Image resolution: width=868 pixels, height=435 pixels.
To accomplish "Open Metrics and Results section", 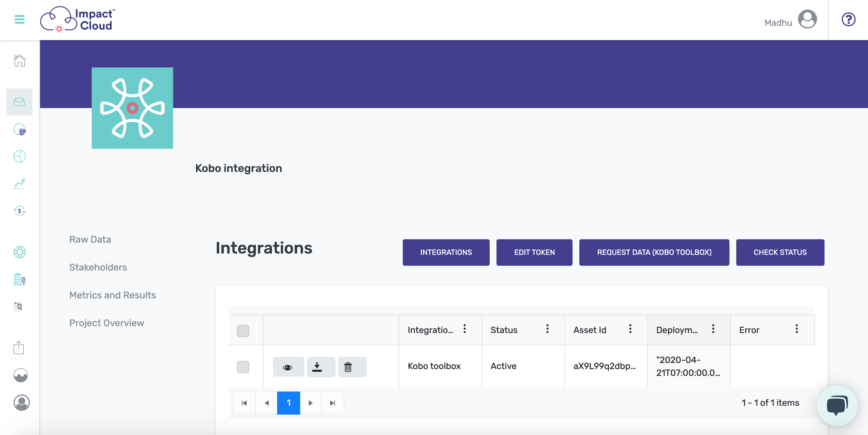I will (113, 295).
